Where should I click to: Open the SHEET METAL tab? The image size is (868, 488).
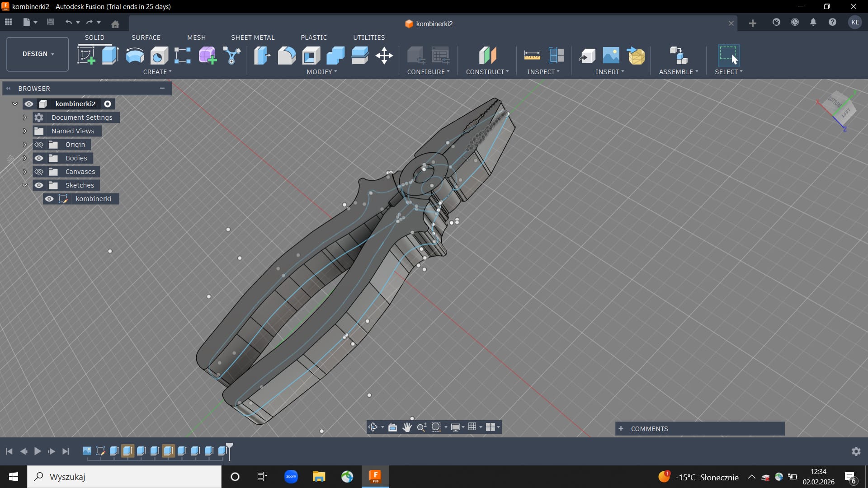pyautogui.click(x=252, y=38)
